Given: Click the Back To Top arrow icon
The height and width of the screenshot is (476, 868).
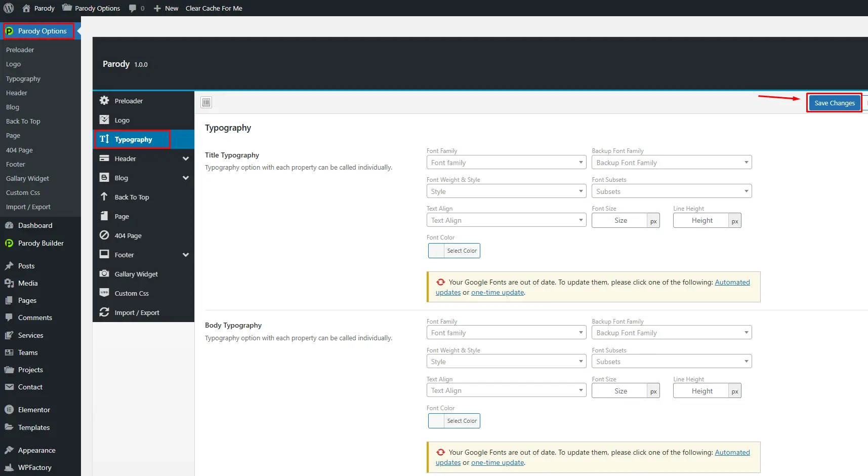Looking at the screenshot, I should click(104, 196).
